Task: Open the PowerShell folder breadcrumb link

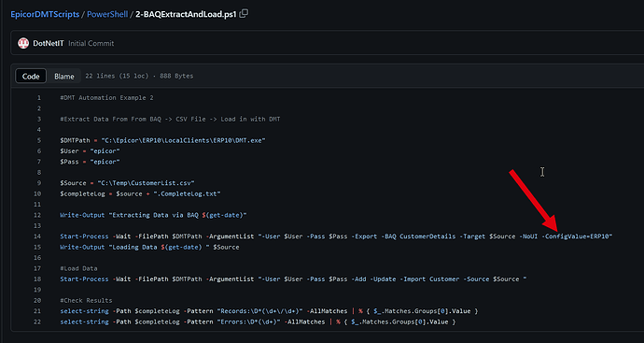Action: [107, 14]
